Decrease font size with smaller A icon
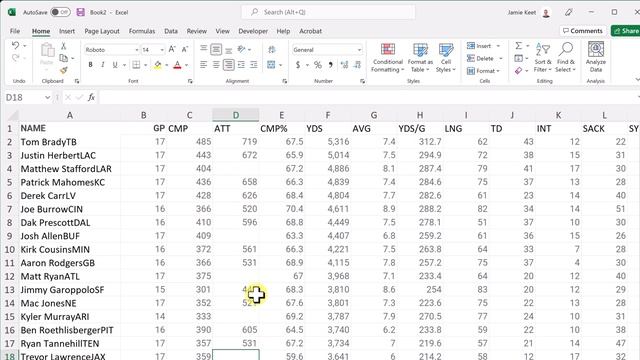The image size is (640, 360). (185, 49)
